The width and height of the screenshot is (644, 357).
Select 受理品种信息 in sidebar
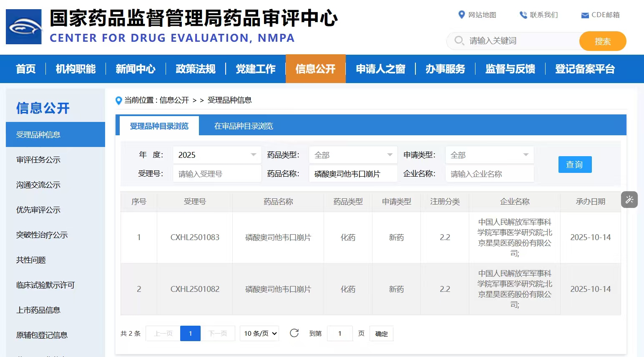pos(55,134)
